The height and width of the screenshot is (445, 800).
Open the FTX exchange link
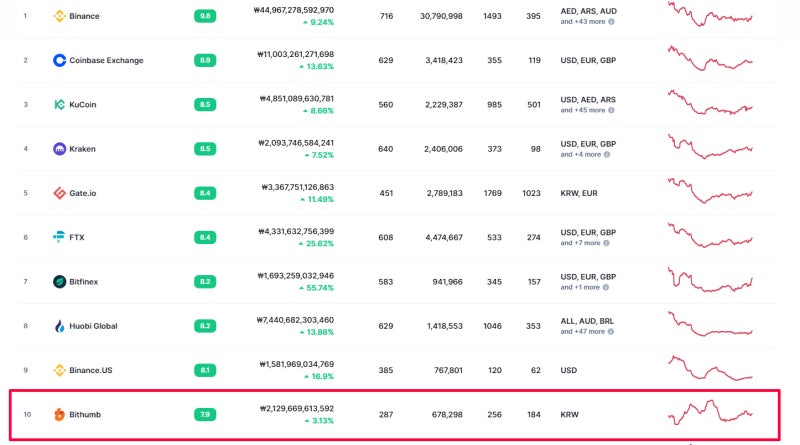click(77, 237)
